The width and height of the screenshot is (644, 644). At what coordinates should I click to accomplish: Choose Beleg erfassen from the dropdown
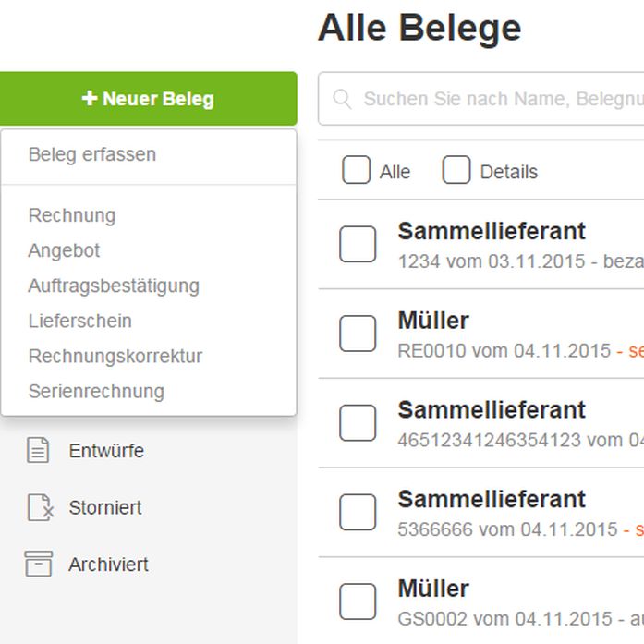(92, 155)
